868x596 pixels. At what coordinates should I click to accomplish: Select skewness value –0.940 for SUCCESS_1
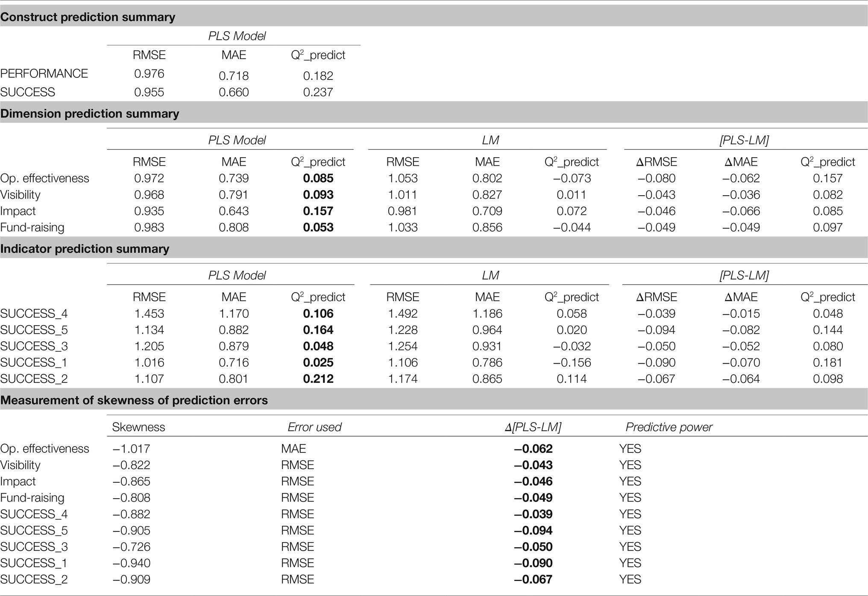click(x=131, y=563)
